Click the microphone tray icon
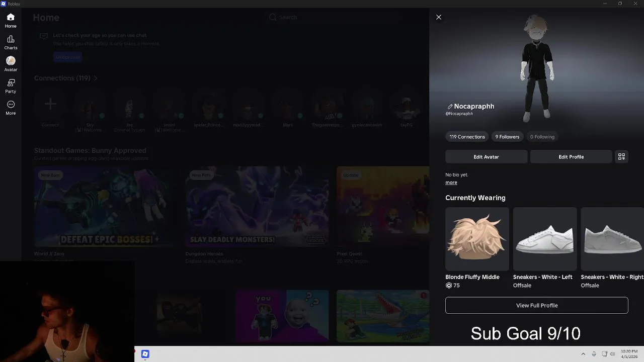The image size is (644, 362). tap(594, 354)
